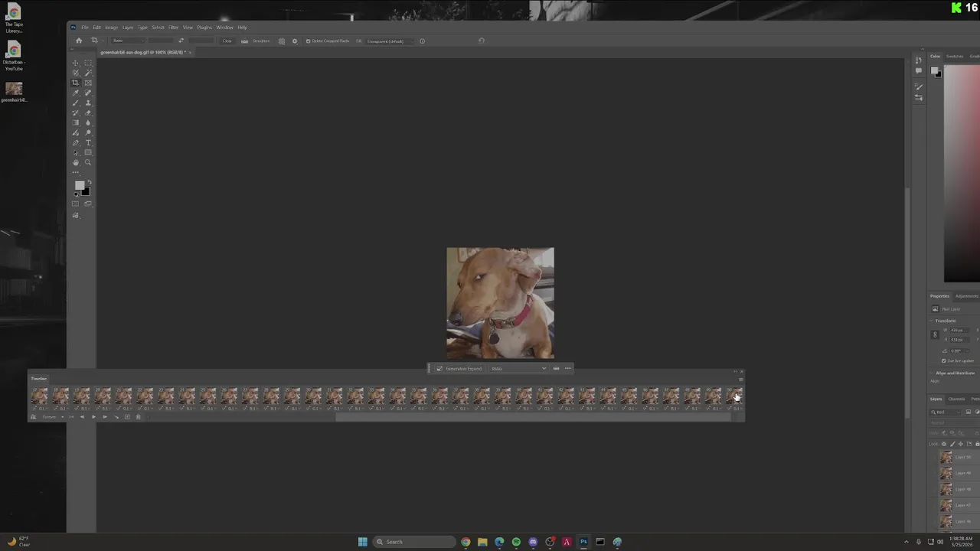Pick a color in Color panel field

tap(962, 174)
